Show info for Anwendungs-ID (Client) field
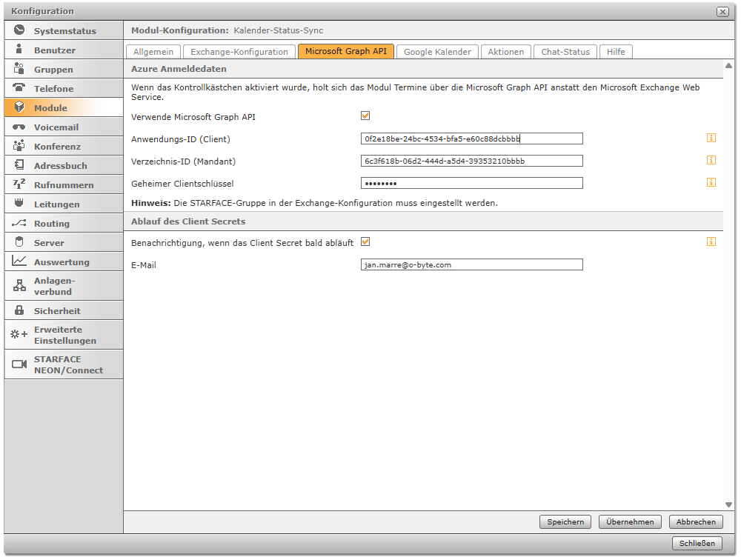Screen dimensions: 741x560 coord(711,138)
